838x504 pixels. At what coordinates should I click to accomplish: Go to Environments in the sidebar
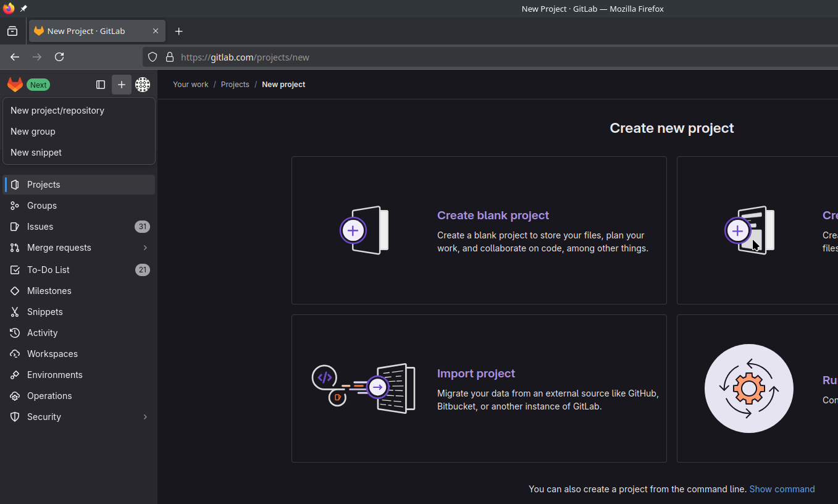pyautogui.click(x=55, y=375)
